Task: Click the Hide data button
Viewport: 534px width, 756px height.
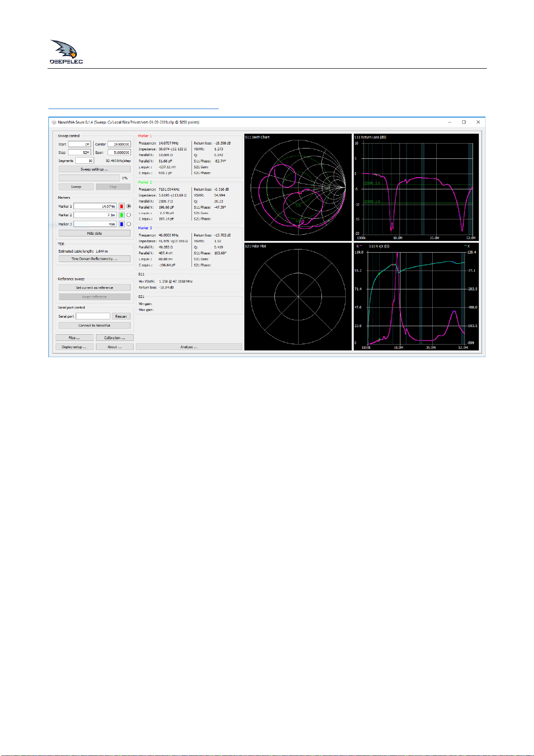Action: tap(95, 233)
